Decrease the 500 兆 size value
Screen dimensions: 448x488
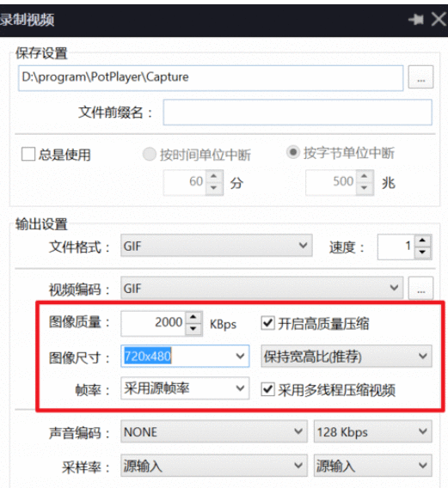(x=365, y=188)
